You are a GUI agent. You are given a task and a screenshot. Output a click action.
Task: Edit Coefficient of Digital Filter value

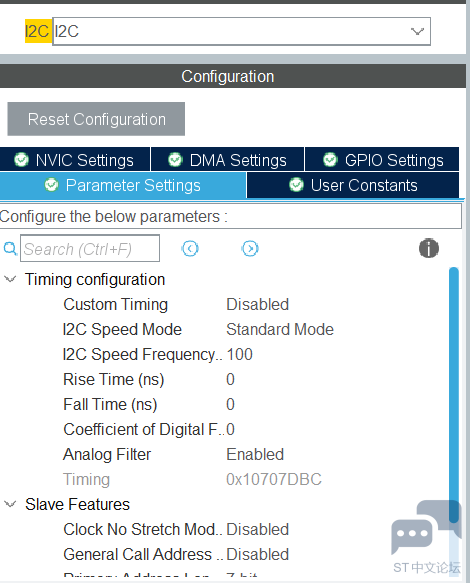coord(231,429)
